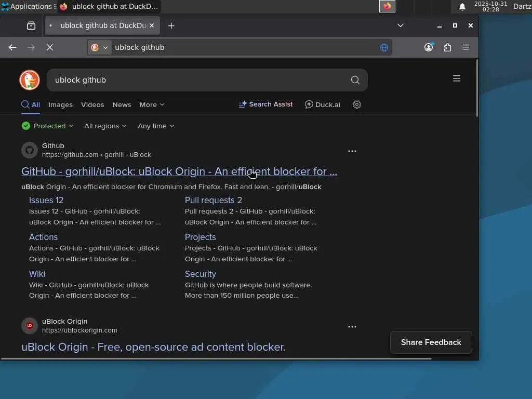Screen dimensions: 532x399
Task: Open the Pull requests 2 sublink
Action: click(x=214, y=200)
